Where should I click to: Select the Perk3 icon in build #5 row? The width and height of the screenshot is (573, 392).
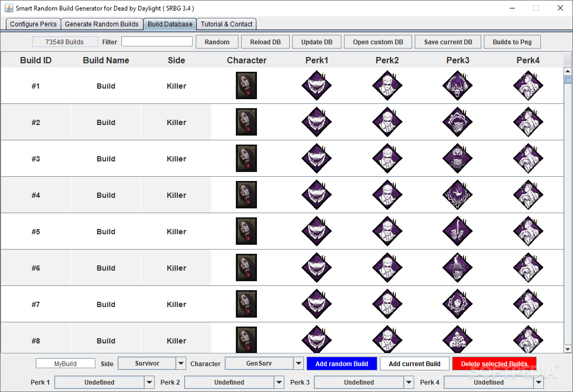coord(457,231)
